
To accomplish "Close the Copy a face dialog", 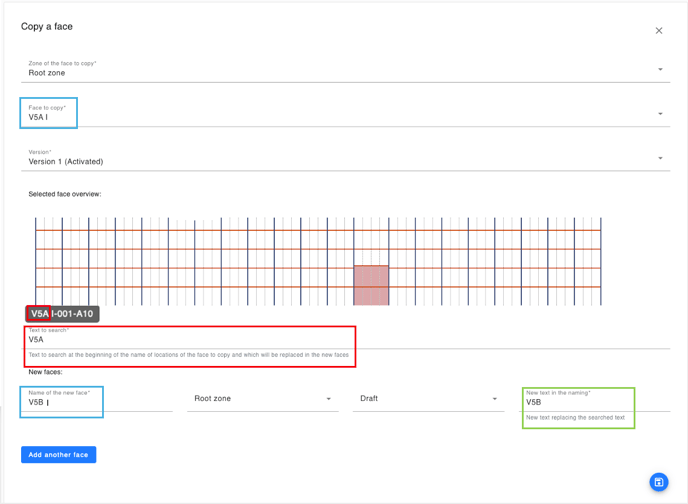I will click(x=659, y=31).
